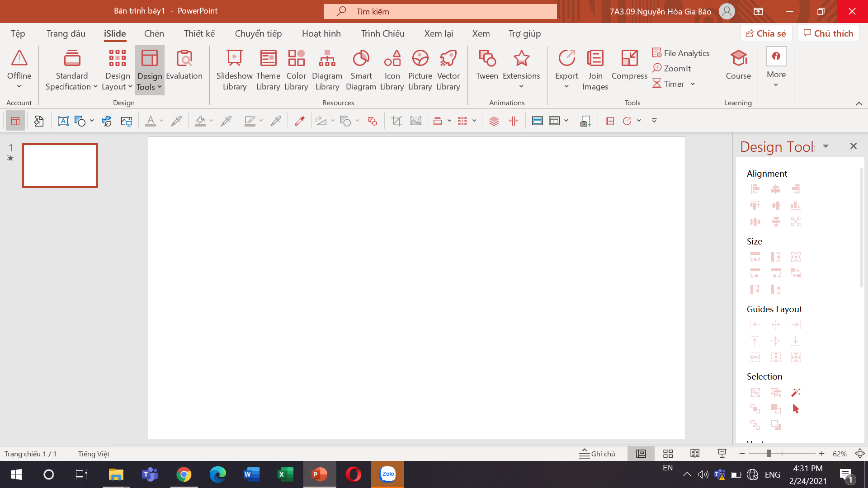Viewport: 868px width, 488px height.
Task: Open the Vector Library
Action: 448,70
